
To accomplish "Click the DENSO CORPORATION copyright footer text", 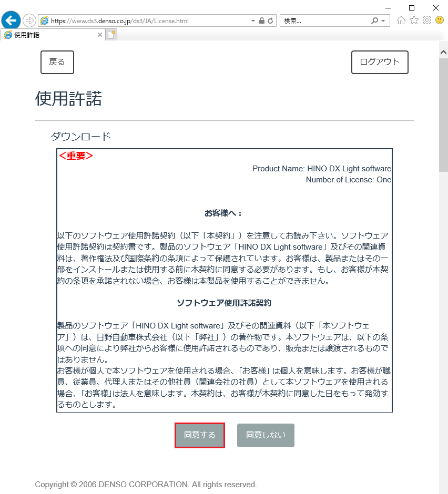I will click(146, 484).
